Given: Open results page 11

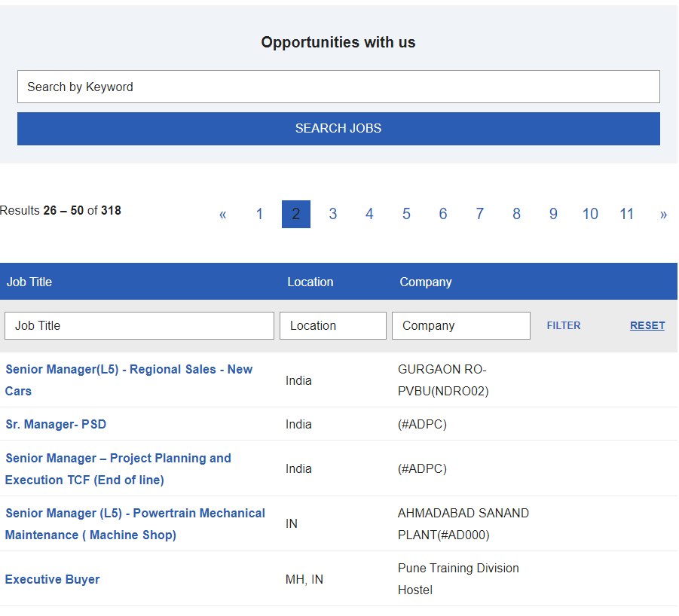Looking at the screenshot, I should [626, 214].
